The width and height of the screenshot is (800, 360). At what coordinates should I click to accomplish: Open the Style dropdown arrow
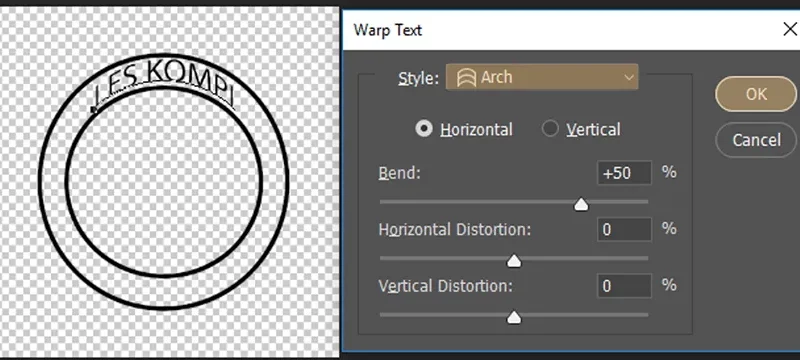click(x=629, y=78)
